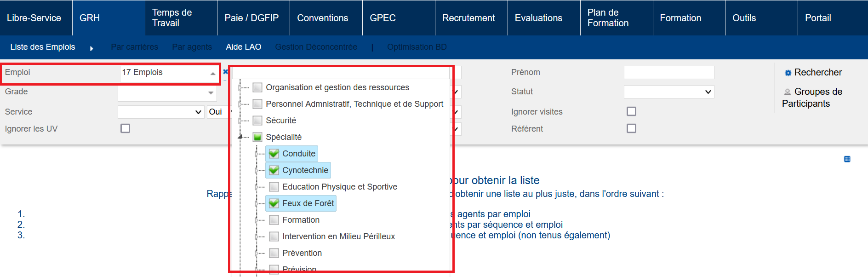Open the Statut dropdown
Screen dimensions: 868x277
pos(669,92)
